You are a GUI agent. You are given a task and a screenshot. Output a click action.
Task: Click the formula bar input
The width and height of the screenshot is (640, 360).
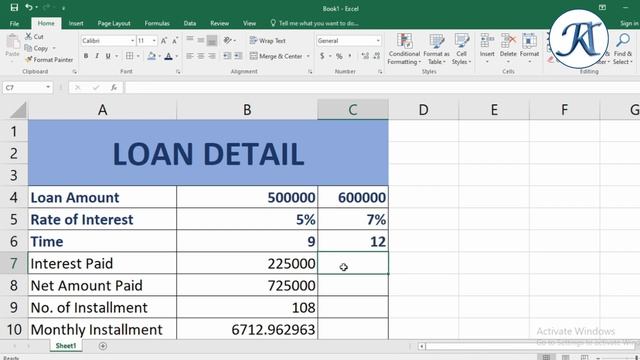click(x=382, y=87)
